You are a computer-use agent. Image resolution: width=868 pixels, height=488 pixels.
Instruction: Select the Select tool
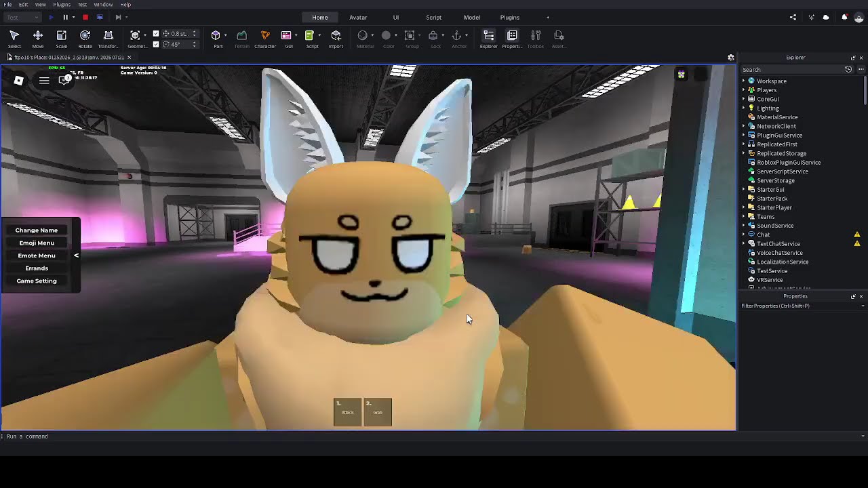click(x=14, y=39)
